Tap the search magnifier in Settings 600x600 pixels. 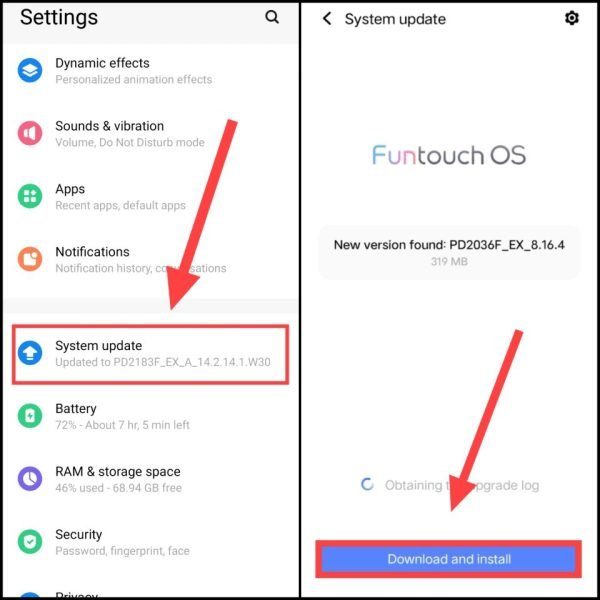272,17
